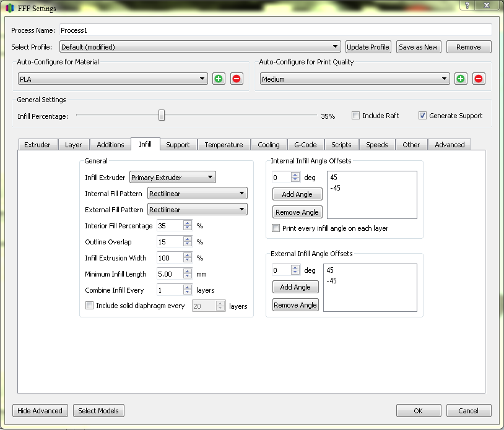Image resolution: width=504 pixels, height=430 pixels.
Task: Click the Infill Percentage slider handle
Action: [162, 116]
